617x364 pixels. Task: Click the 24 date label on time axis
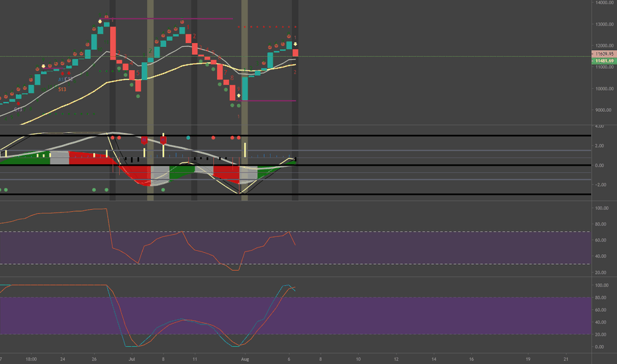click(x=63, y=359)
